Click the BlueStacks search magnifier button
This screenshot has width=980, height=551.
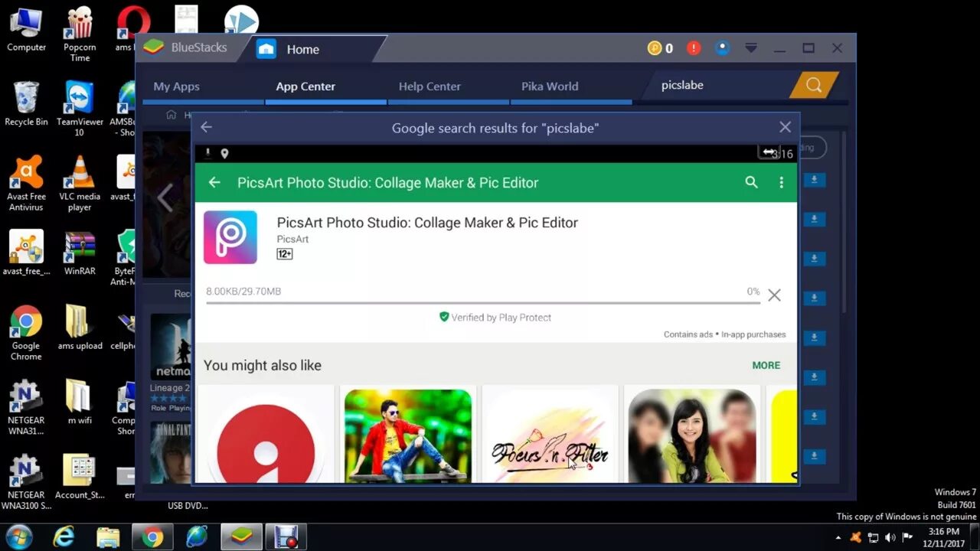(x=814, y=85)
